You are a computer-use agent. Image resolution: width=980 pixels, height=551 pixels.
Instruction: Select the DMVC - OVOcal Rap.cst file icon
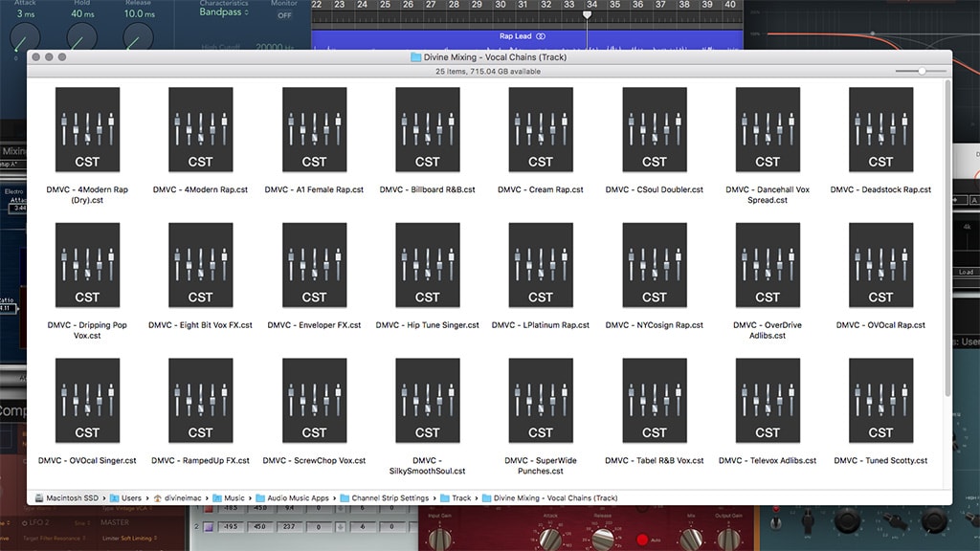[880, 265]
